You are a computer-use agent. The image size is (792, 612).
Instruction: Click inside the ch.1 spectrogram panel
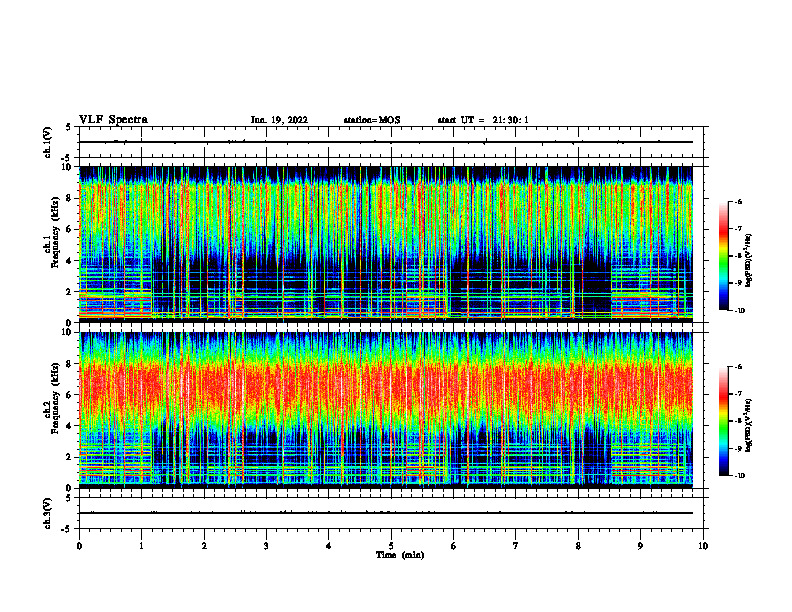pos(386,243)
